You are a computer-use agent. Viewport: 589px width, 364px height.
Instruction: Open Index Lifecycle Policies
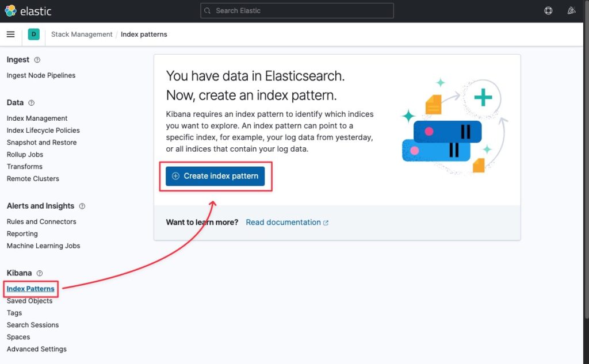[x=43, y=131]
